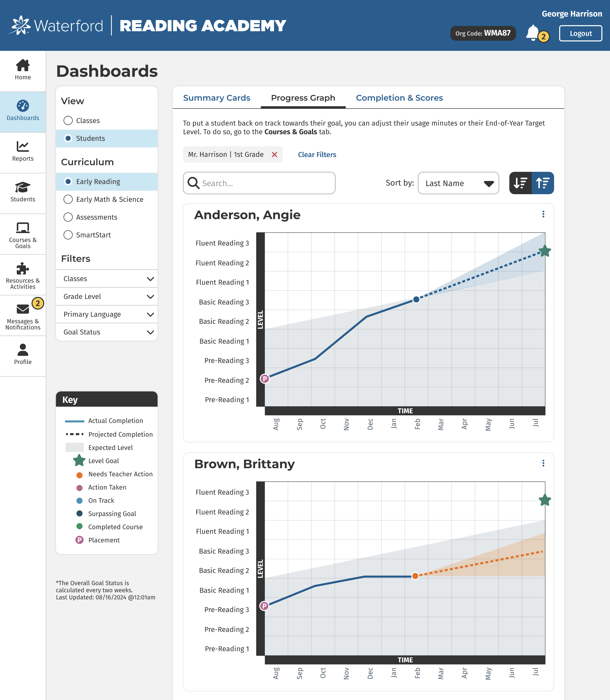Click the Logout button
Image resolution: width=610 pixels, height=700 pixels.
pos(580,33)
